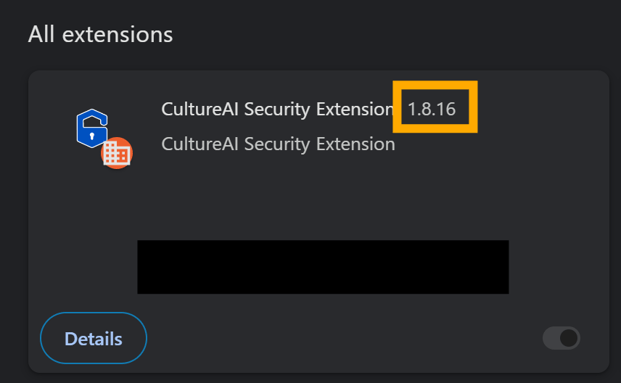Viewport: 621px width, 383px height.
Task: Click the orange highlight box around the version
Action: click(x=435, y=107)
